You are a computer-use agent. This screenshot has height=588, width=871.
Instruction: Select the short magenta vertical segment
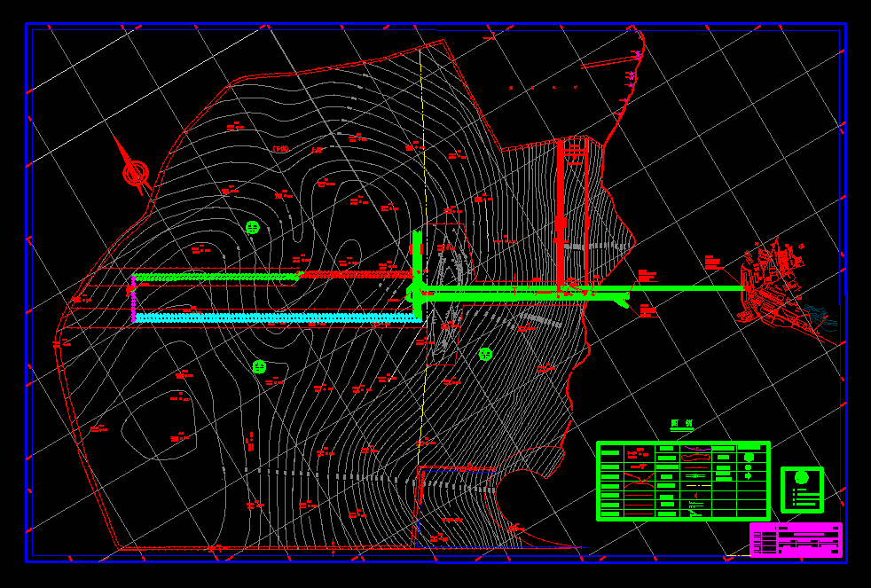pyautogui.click(x=133, y=299)
